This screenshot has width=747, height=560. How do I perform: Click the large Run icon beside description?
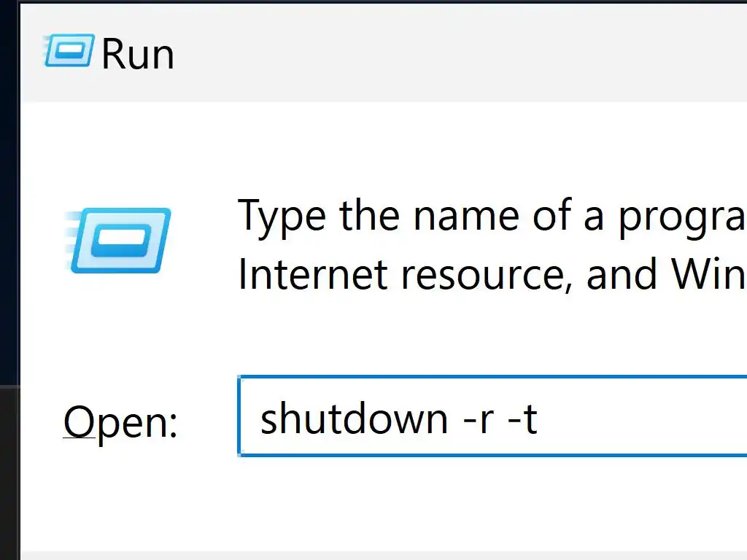[117, 241]
